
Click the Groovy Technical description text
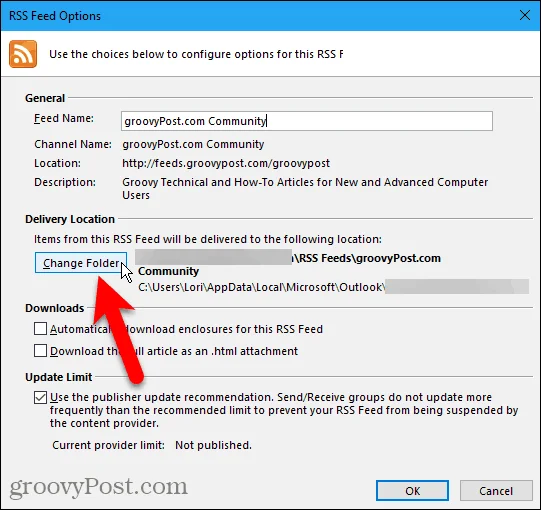click(305, 188)
